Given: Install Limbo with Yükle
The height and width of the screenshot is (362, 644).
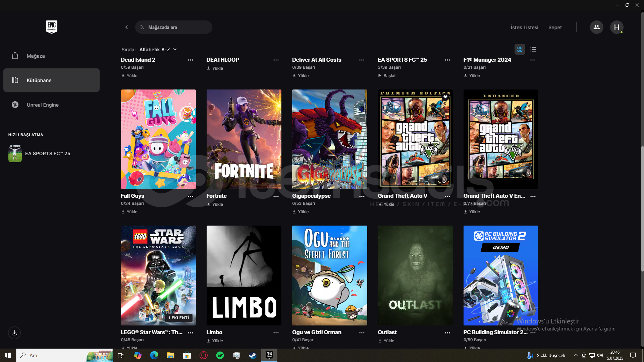Looking at the screenshot, I should pyautogui.click(x=215, y=341).
